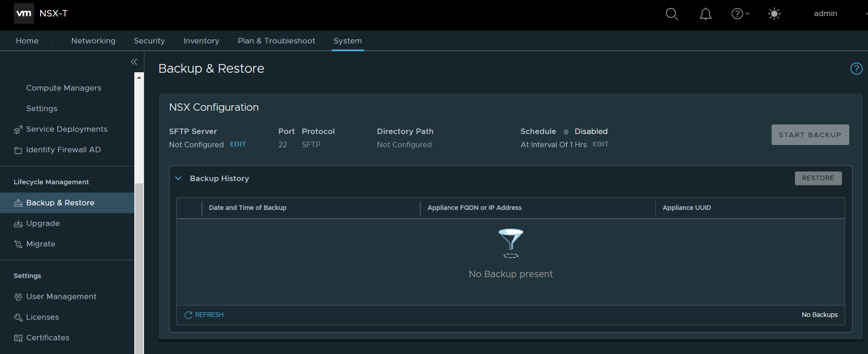Click the REFRESH link
This screenshot has width=868, height=354.
pos(209,315)
